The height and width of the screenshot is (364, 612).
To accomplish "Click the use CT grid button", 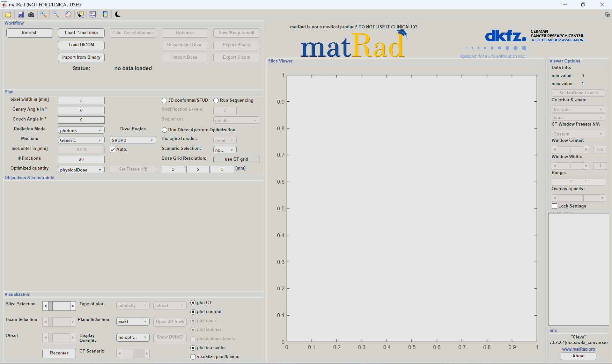I will [236, 159].
